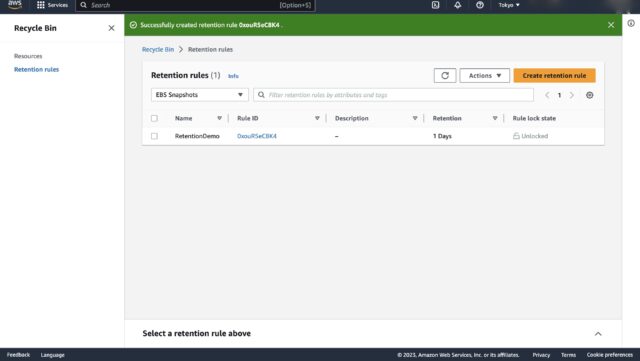
Task: Open Terms link in footer
Action: (568, 355)
